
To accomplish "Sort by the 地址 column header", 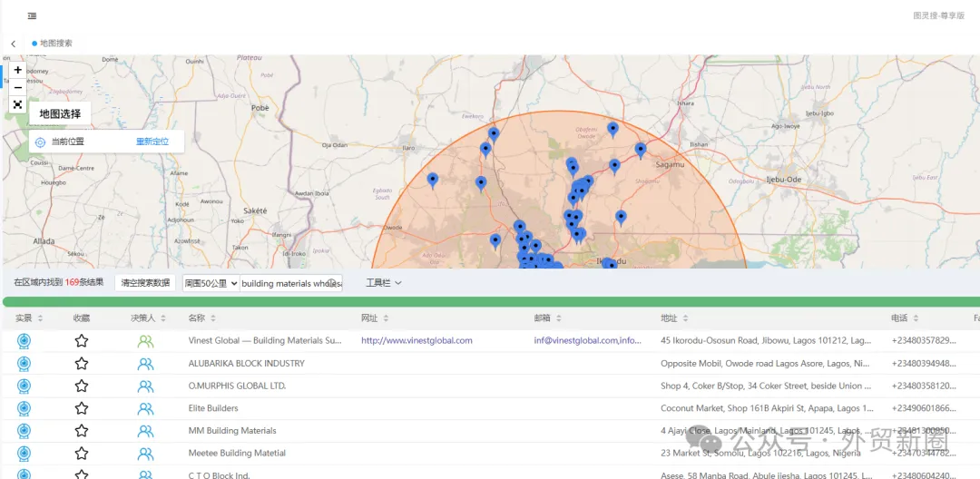I will (673, 318).
